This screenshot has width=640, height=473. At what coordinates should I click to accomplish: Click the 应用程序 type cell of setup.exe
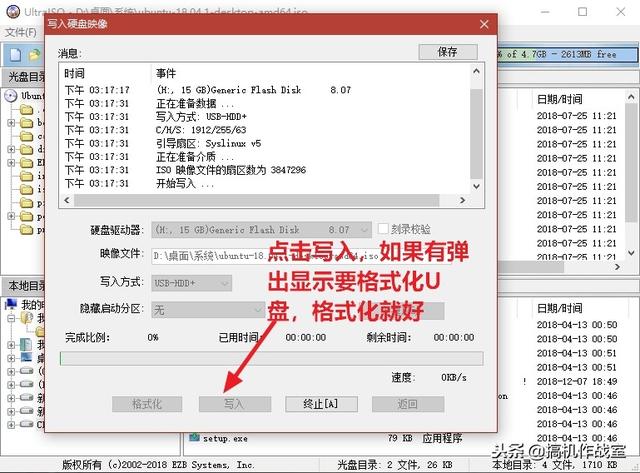(x=442, y=438)
